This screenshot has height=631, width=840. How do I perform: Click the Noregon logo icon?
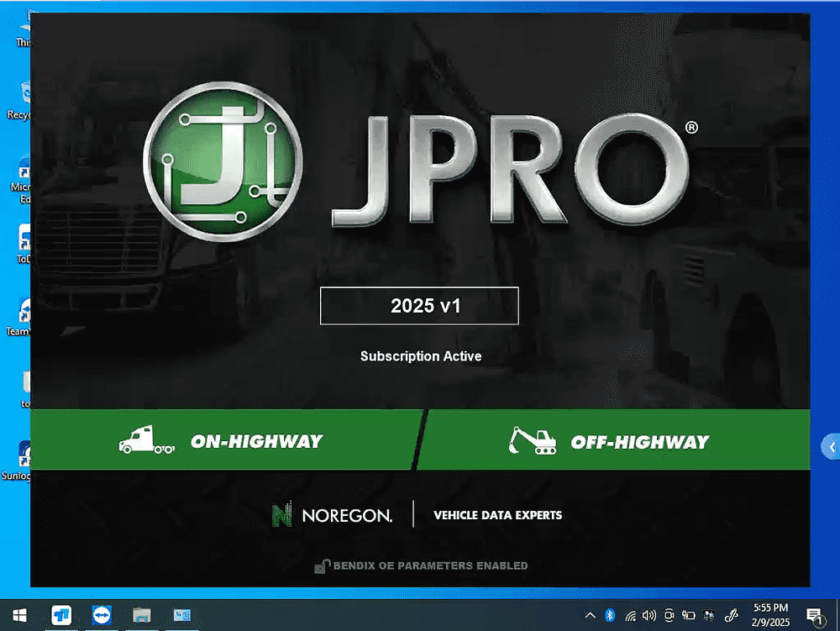[281, 515]
